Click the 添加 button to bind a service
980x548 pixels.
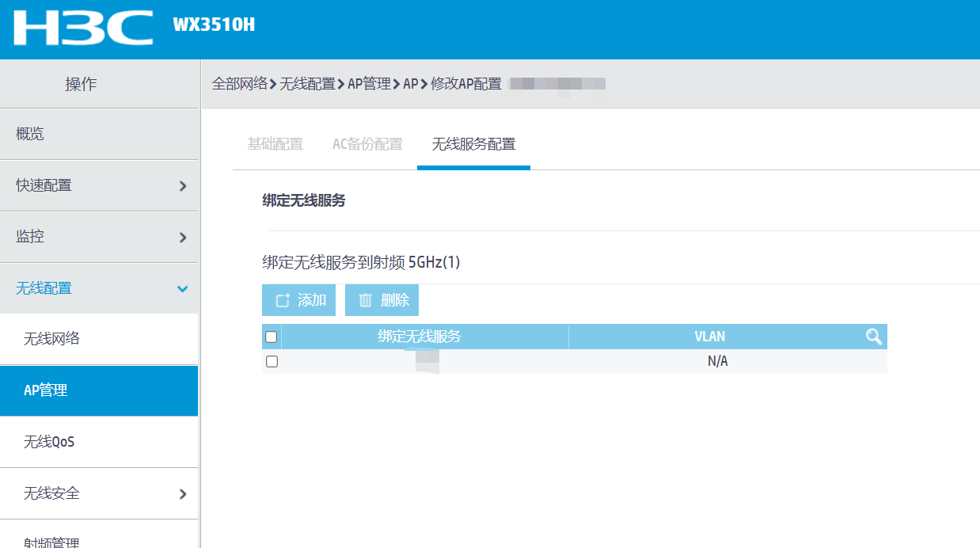[298, 299]
